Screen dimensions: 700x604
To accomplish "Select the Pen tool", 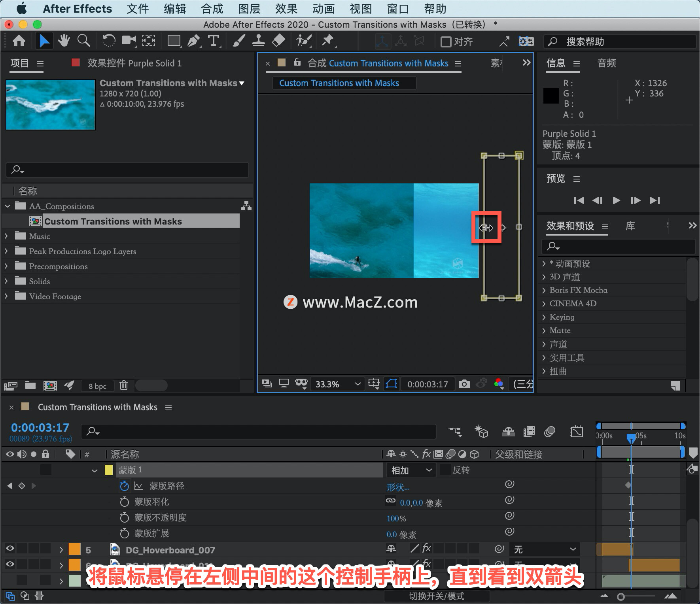I will tap(194, 41).
